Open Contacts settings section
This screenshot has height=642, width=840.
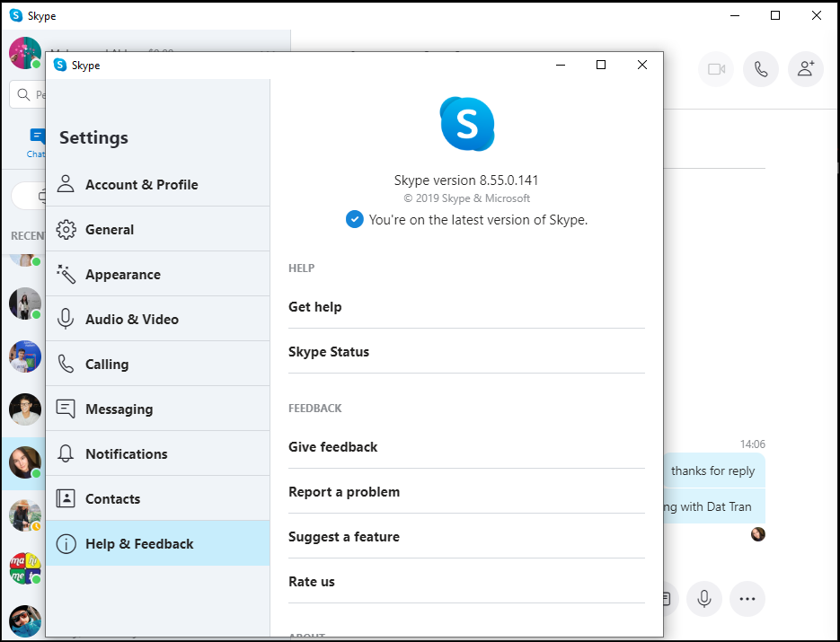pyautogui.click(x=157, y=499)
